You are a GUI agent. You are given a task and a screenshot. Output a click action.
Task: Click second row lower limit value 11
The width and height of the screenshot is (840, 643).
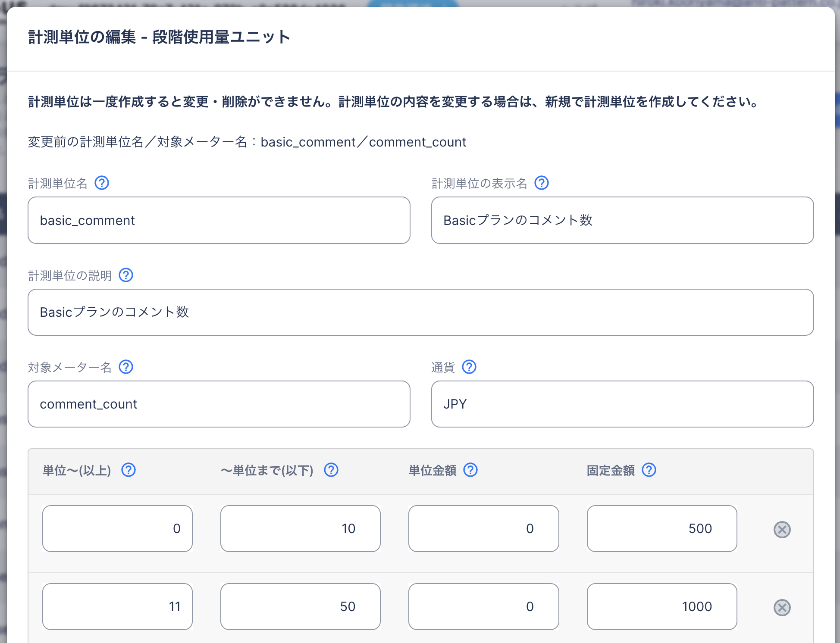[x=117, y=607]
